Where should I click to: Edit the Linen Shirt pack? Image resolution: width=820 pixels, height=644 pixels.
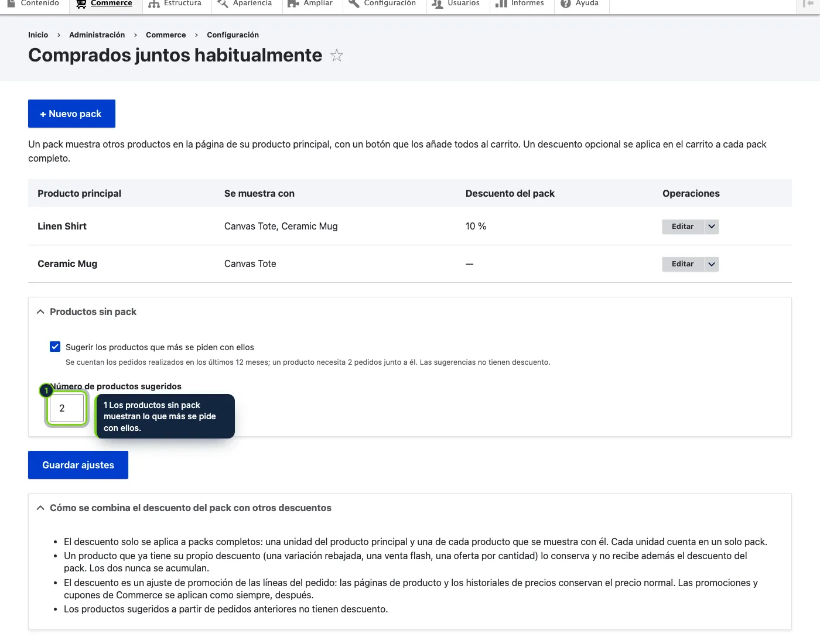(683, 227)
